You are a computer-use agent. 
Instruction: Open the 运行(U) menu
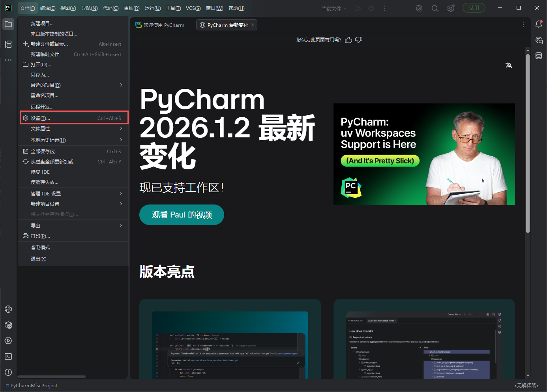point(153,8)
